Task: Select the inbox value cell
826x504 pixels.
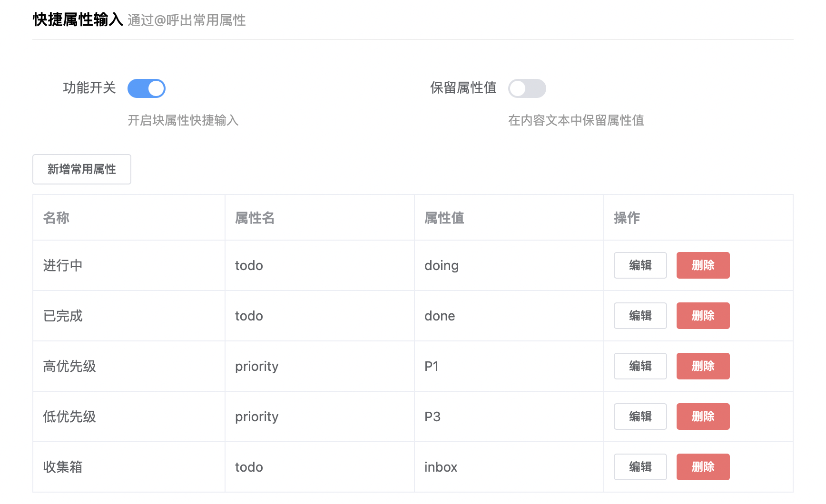Action: coord(441,467)
